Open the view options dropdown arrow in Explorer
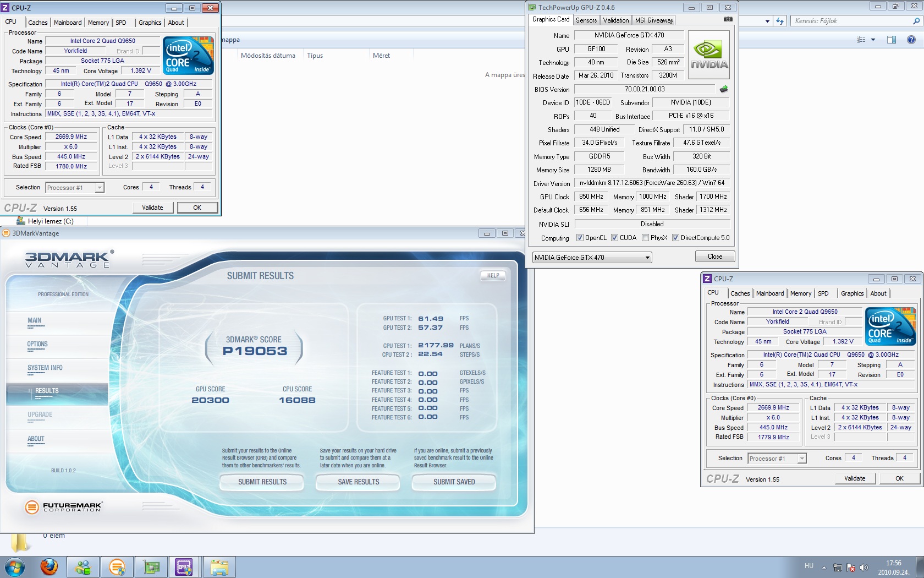Screen dimensions: 924x578 coord(873,40)
